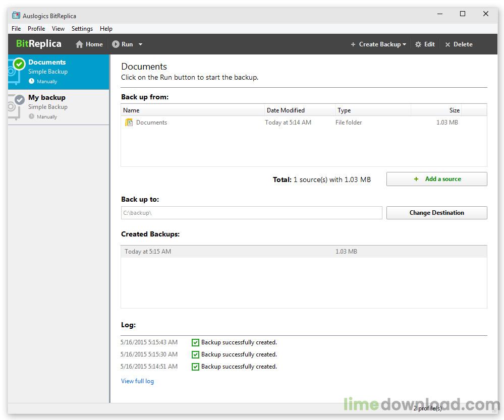This screenshot has width=504, height=420.
Task: Expand the Run dropdown arrow
Action: click(140, 44)
